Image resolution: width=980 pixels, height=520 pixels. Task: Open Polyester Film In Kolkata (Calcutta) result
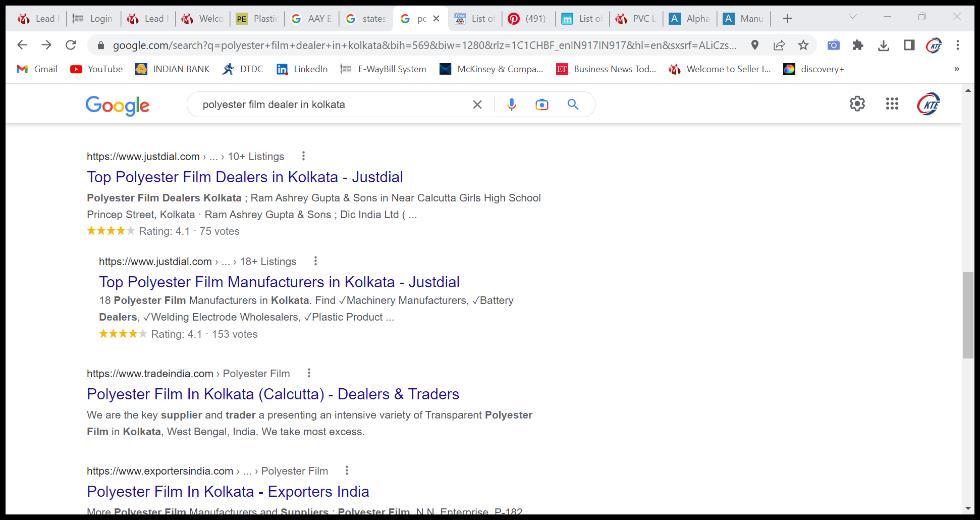(x=273, y=394)
